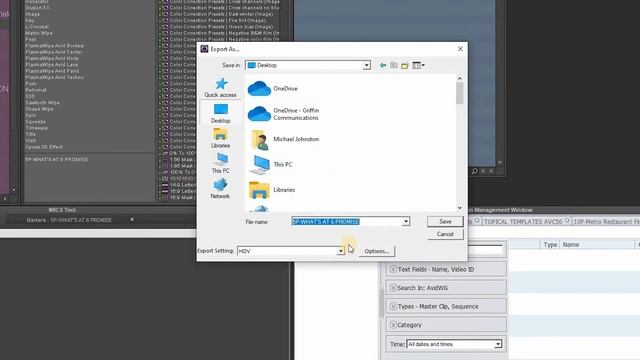
Task: Select L-Conceal effect category
Action: click(37, 27)
